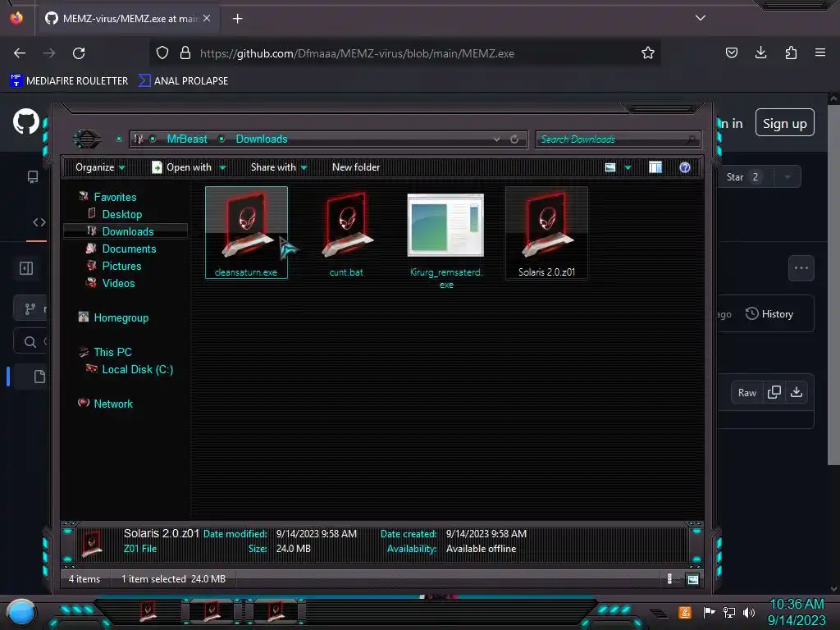This screenshot has height=630, width=840.
Task: Open the Firefox extensions icon
Action: pos(791,52)
